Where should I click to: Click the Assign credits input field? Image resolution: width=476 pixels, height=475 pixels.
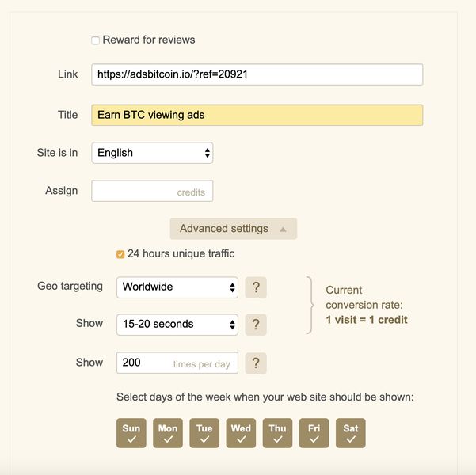(152, 192)
